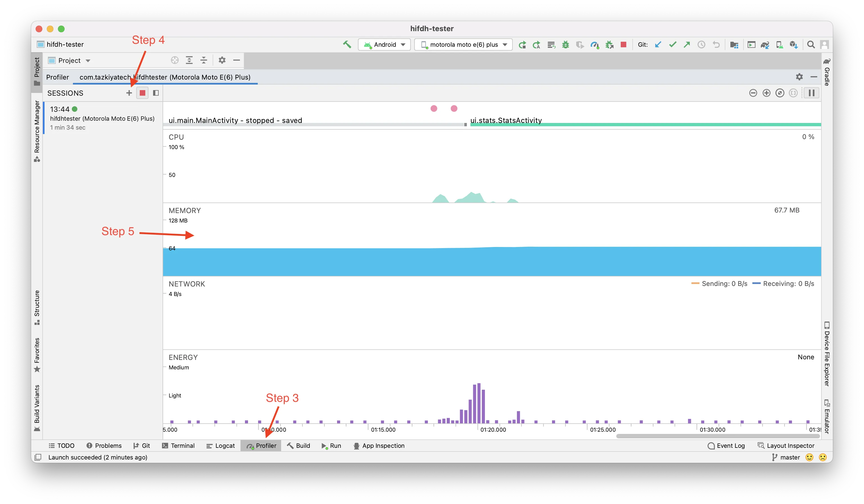This screenshot has width=864, height=504.
Task: Open the Android run configuration dropdown
Action: point(384,45)
